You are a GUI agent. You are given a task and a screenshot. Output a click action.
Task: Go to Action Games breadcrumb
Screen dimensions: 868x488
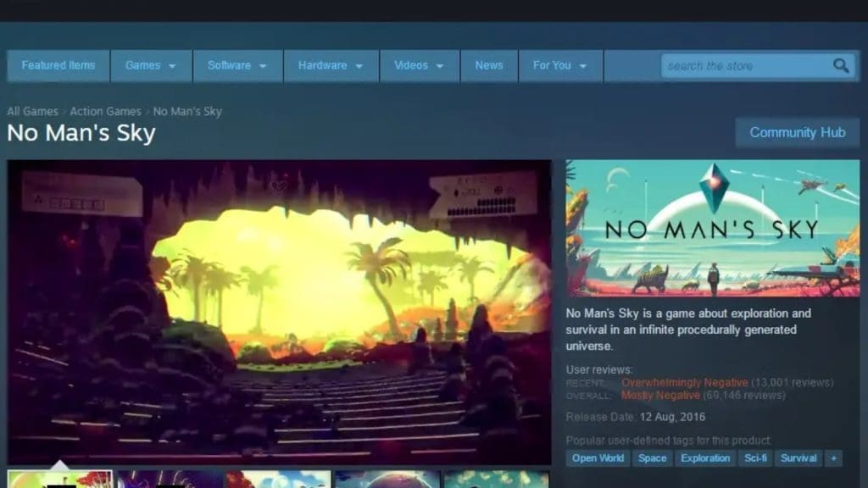(x=105, y=111)
